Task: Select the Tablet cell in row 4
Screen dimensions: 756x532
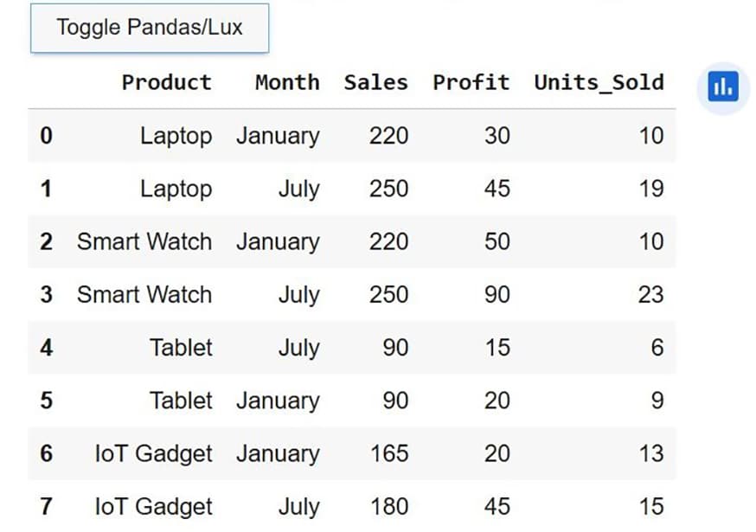Action: 181,348
